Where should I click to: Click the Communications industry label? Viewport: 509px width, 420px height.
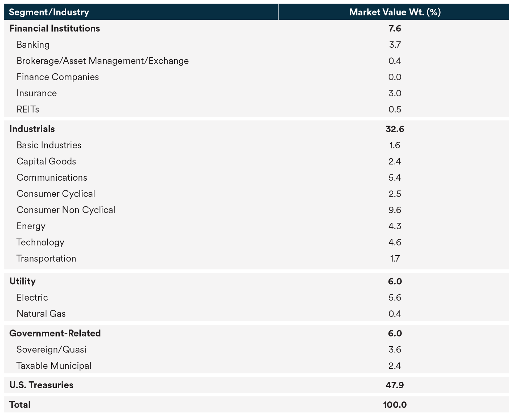[x=52, y=178]
